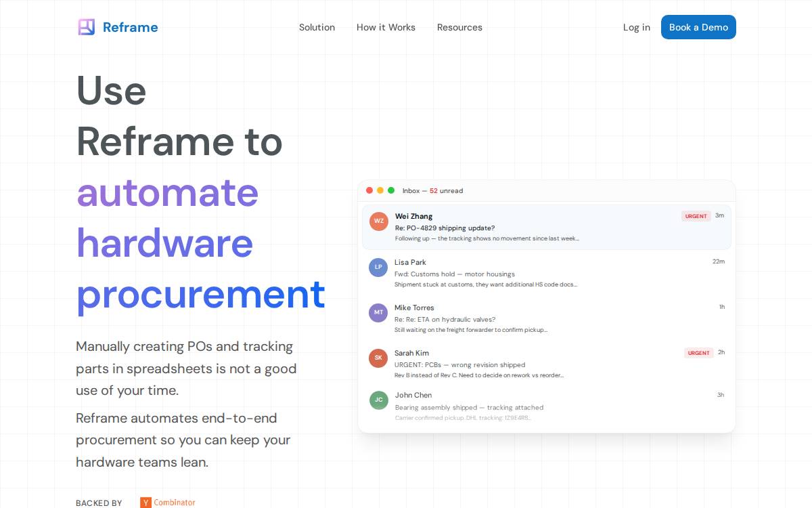The height and width of the screenshot is (508, 812).
Task: Click the sender name Mike Torres
Action: [x=414, y=308]
